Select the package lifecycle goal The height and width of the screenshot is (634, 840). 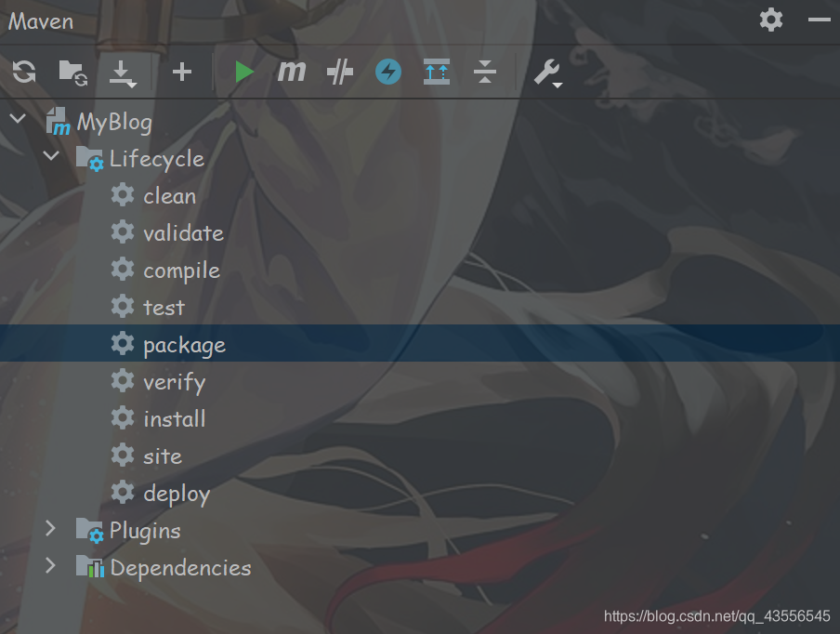(x=420, y=343)
